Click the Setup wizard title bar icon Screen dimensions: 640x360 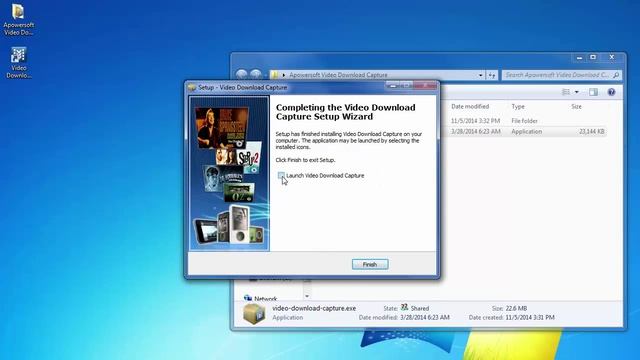click(192, 87)
